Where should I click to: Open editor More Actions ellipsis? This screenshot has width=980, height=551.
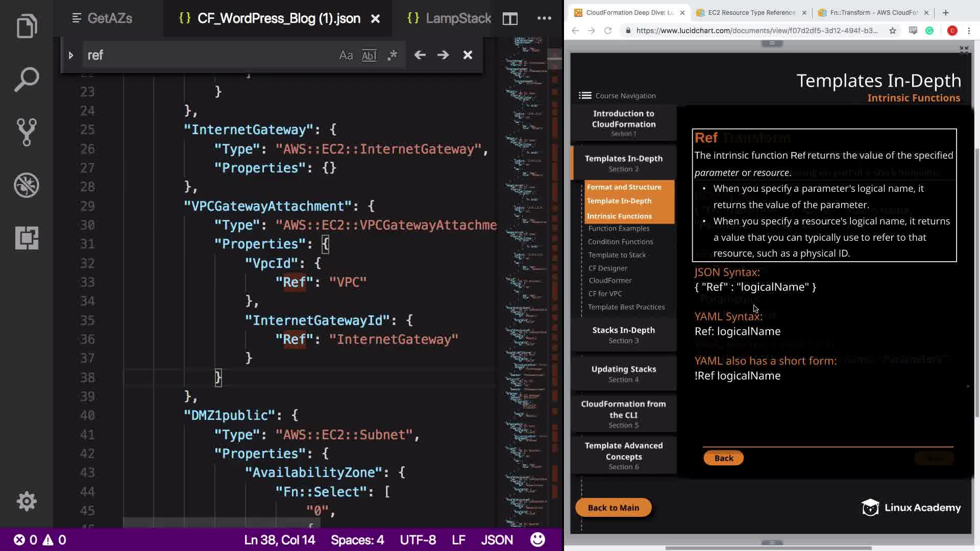point(544,19)
